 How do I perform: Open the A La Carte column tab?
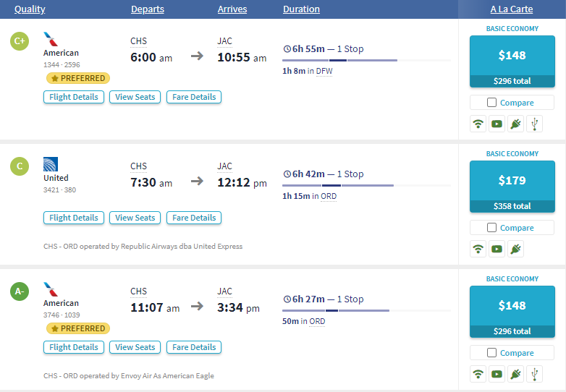[x=512, y=9]
